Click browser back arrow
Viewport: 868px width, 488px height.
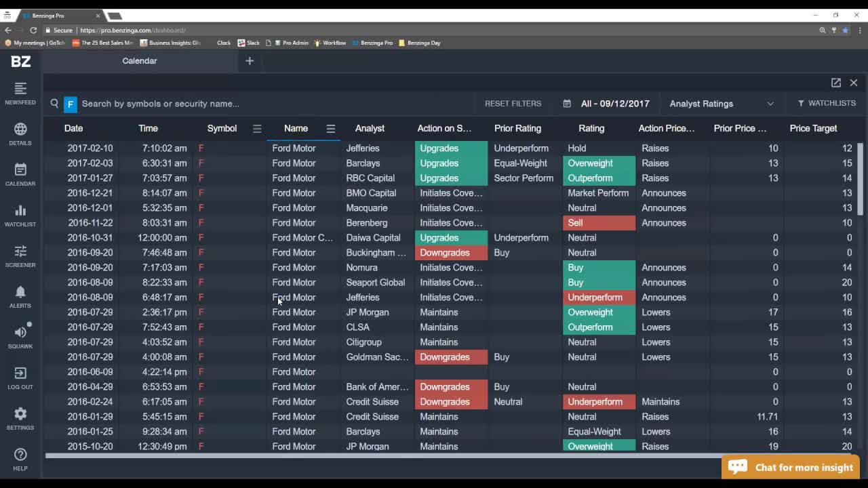click(x=8, y=30)
